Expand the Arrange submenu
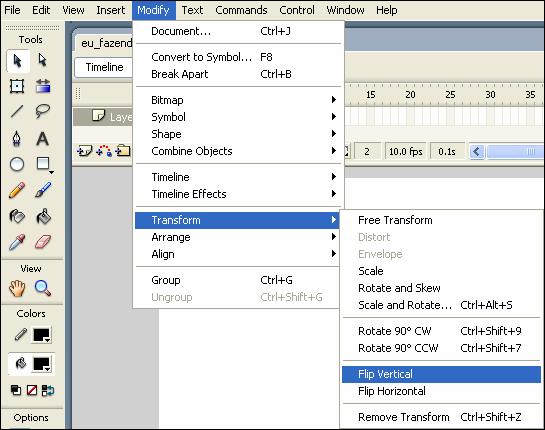Image resolution: width=545 pixels, height=430 pixels. [237, 237]
